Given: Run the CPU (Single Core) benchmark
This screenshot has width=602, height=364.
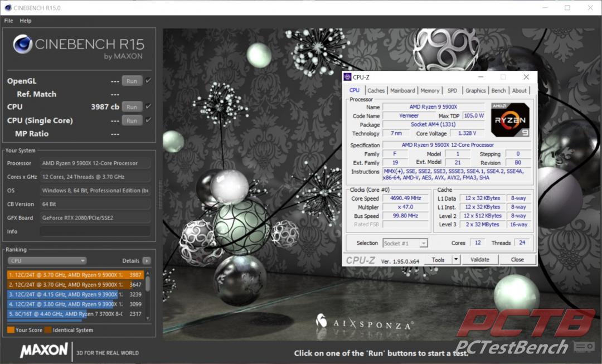Looking at the screenshot, I should (x=132, y=120).
